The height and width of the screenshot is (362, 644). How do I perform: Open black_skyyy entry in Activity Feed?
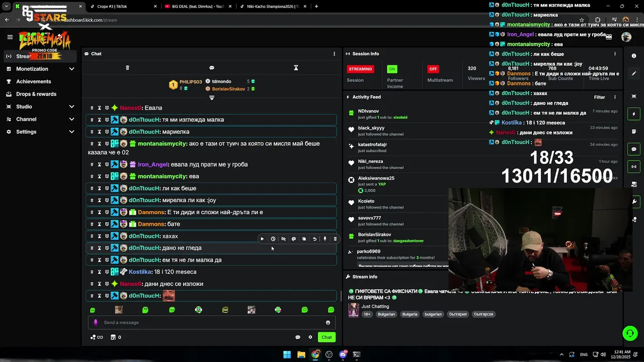point(371,128)
